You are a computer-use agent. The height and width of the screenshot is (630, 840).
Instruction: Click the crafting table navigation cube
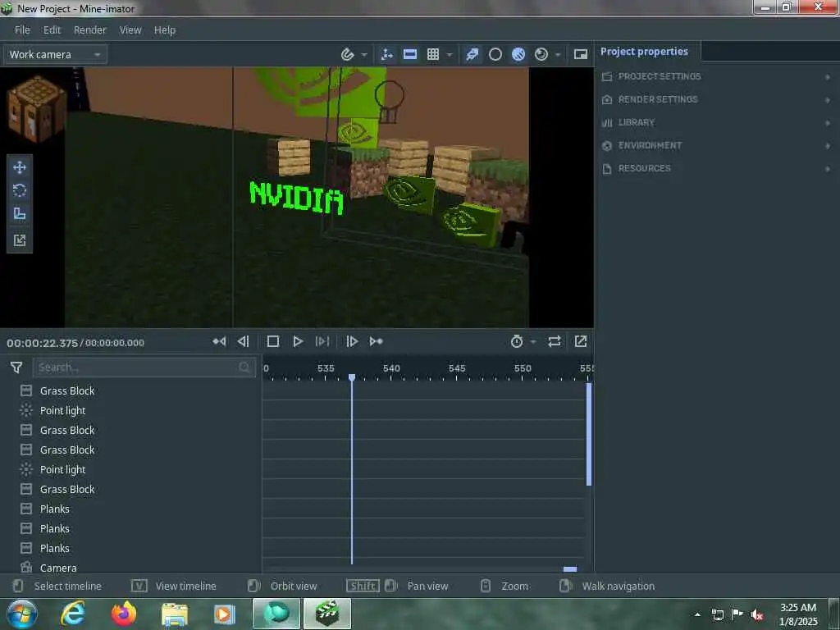pyautogui.click(x=36, y=109)
